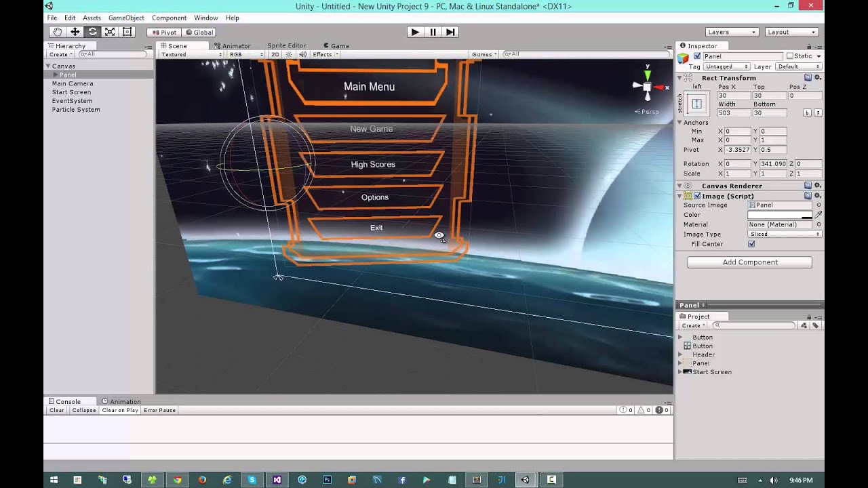Click the Project panel lock icon
Screen dimensions: 868x488
click(x=809, y=317)
